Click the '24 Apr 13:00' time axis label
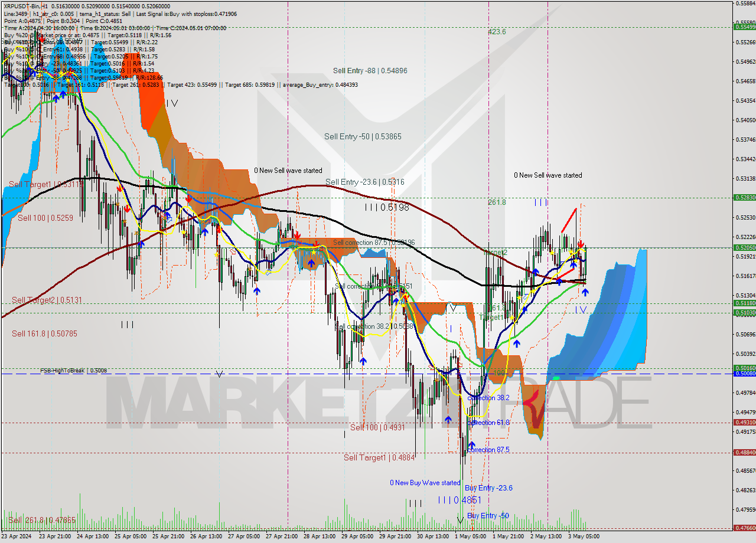This screenshot has width=756, height=543. pyautogui.click(x=93, y=537)
